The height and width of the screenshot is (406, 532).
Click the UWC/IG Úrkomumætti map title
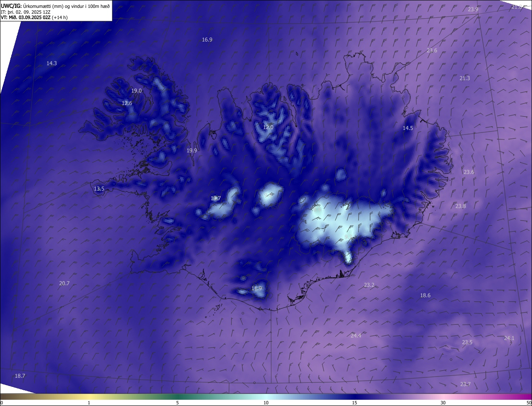coord(55,5)
